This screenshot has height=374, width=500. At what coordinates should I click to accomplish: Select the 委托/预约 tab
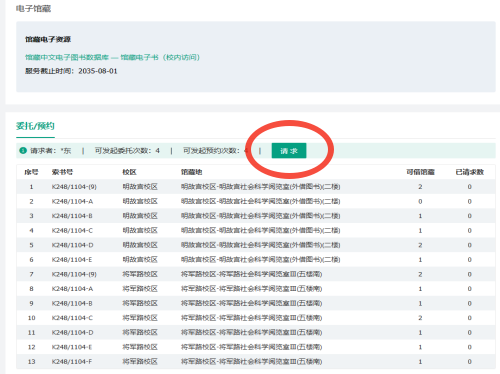(x=35, y=126)
